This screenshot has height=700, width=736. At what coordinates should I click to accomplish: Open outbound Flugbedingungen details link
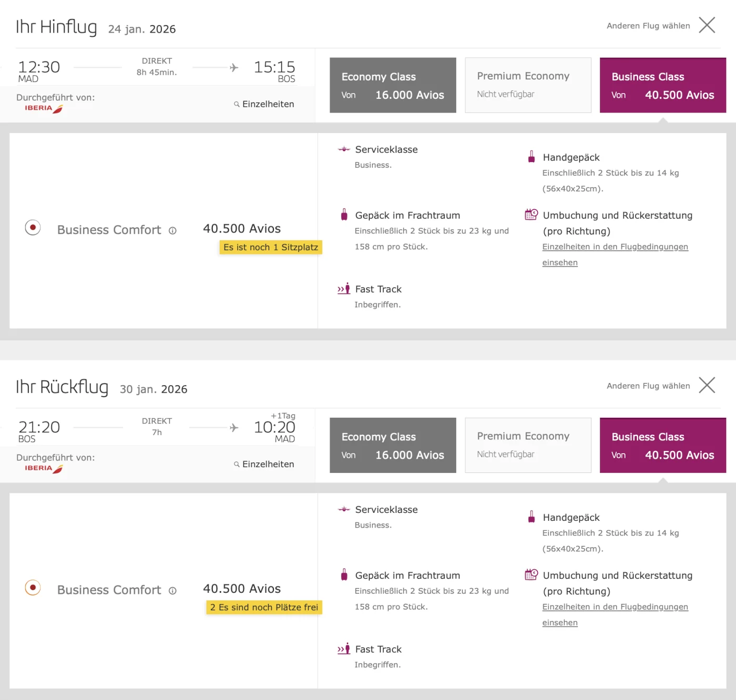[615, 247]
